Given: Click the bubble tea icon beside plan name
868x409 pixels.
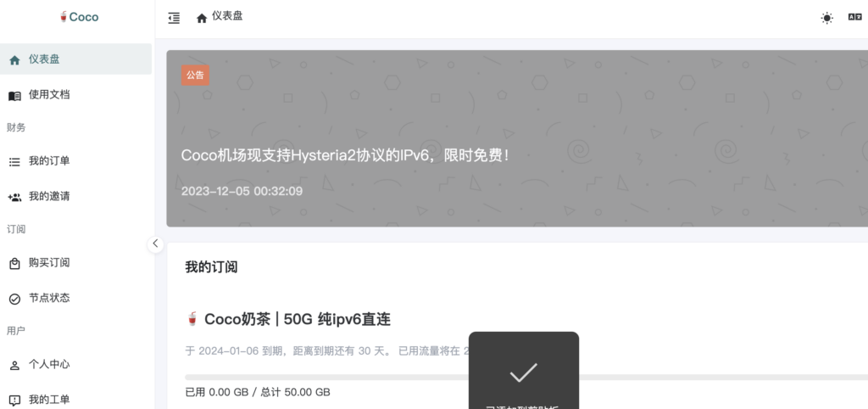Looking at the screenshot, I should click(x=192, y=319).
